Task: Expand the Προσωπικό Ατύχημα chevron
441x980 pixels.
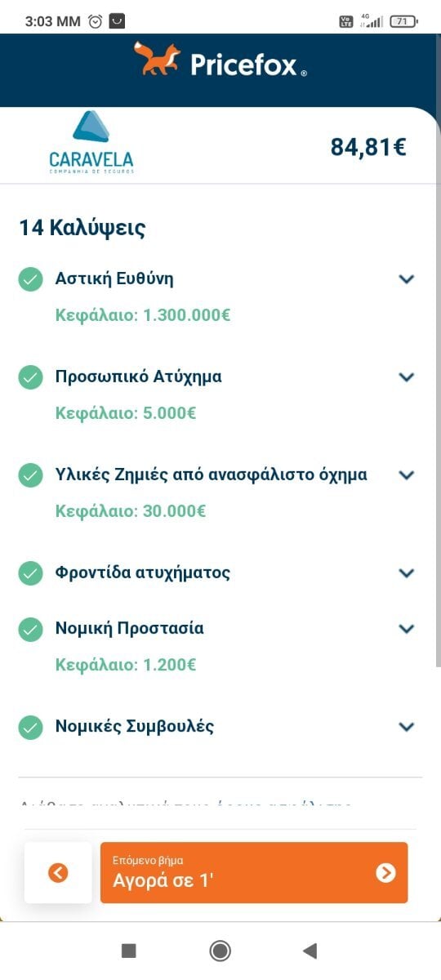Action: pos(406,377)
